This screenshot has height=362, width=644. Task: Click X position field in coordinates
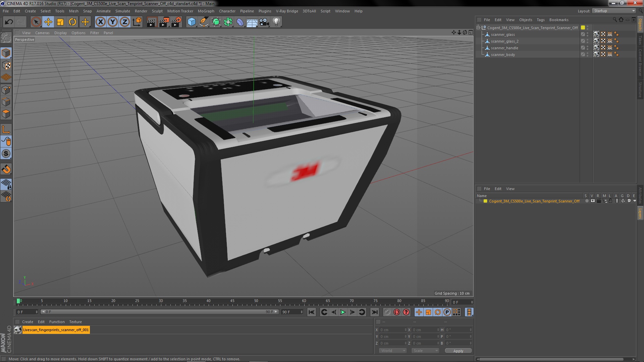(393, 330)
